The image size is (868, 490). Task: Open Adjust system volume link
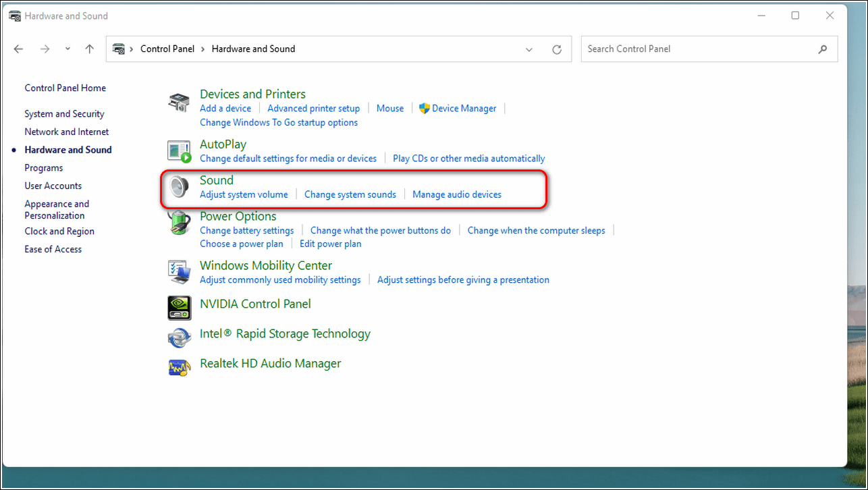tap(244, 194)
